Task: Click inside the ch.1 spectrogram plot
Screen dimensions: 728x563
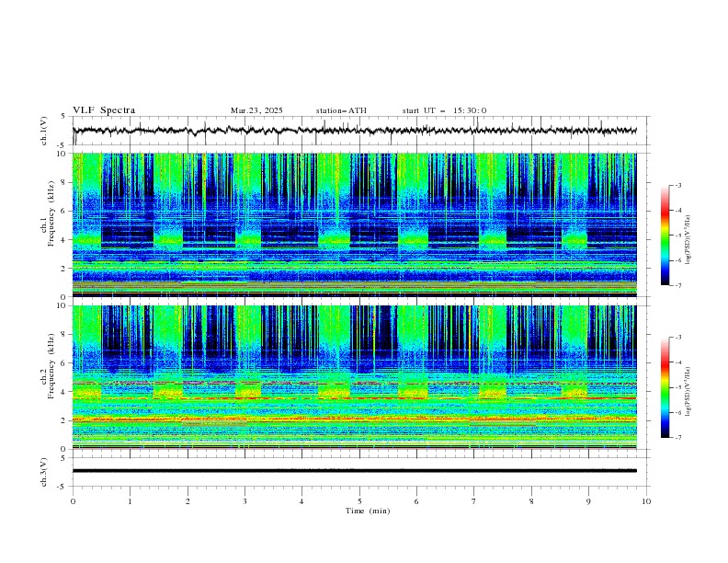Action: tap(354, 224)
